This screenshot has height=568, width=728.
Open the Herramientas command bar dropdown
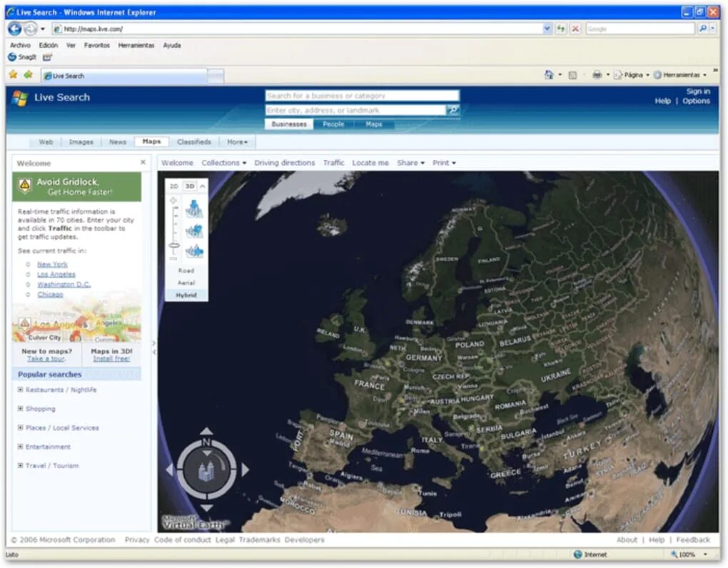coord(680,75)
